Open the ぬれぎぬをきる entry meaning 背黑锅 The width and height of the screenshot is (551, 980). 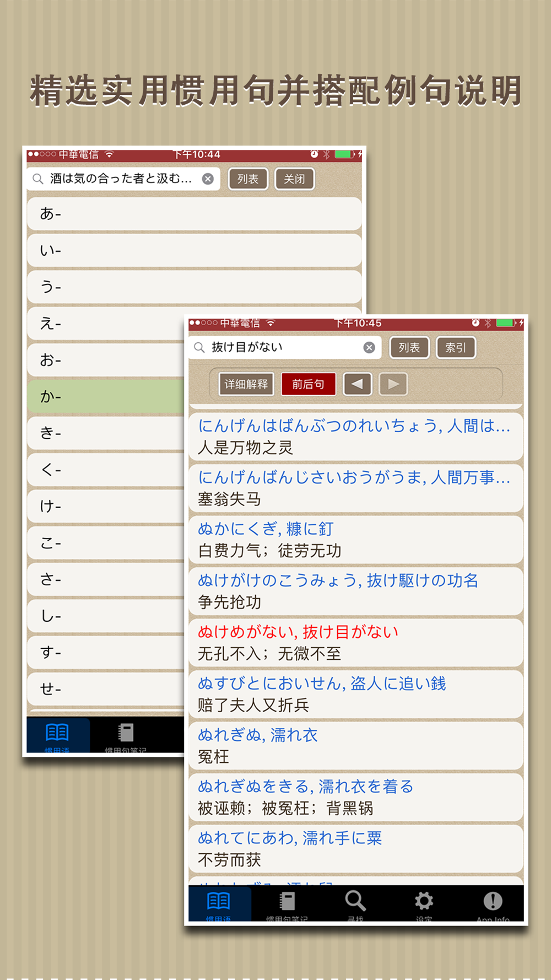(x=356, y=797)
